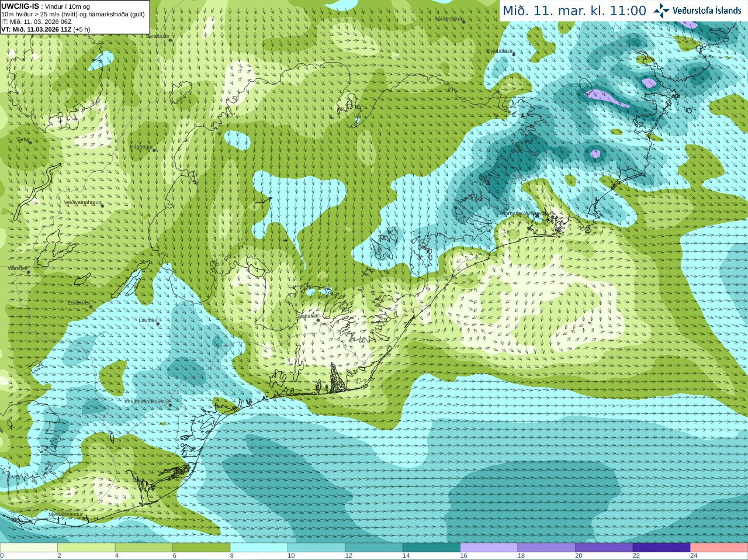The width and height of the screenshot is (748, 560).
Task: Click the 4–6 m/s green legend swatch
Action: coord(144,548)
